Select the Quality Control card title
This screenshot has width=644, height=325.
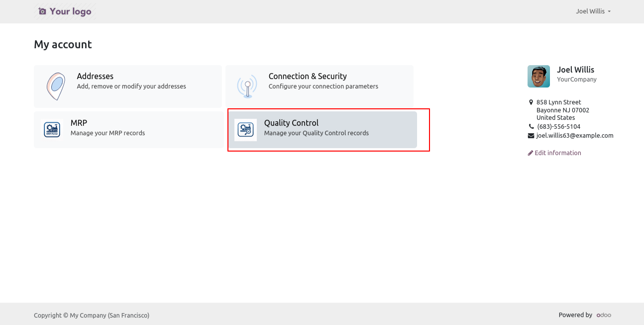tap(291, 123)
